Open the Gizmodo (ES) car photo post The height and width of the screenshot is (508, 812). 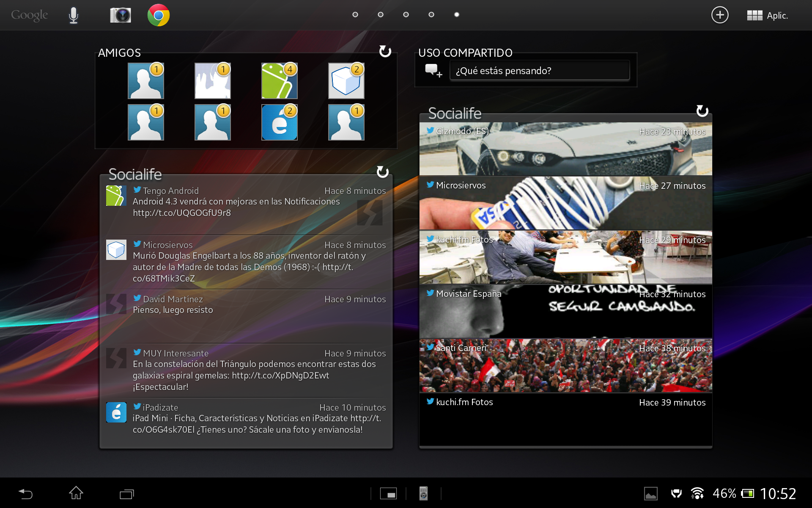click(x=565, y=149)
